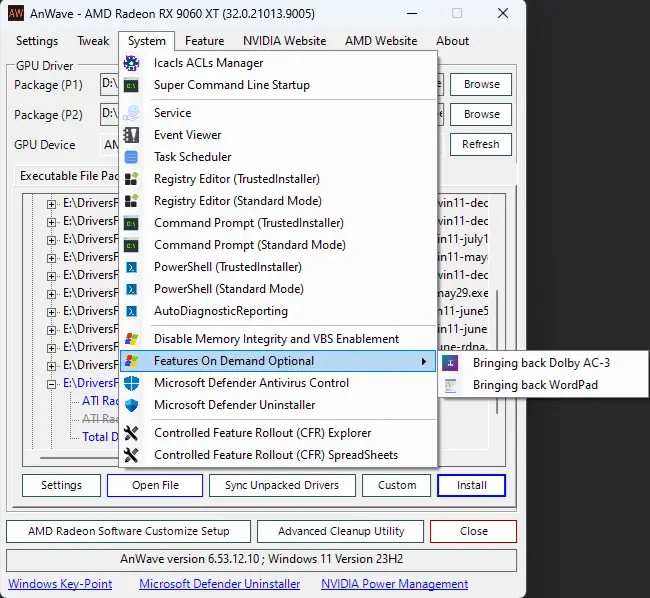
Task: Click the Registry Editor (TrustedInstaller) icon
Action: pyautogui.click(x=131, y=179)
